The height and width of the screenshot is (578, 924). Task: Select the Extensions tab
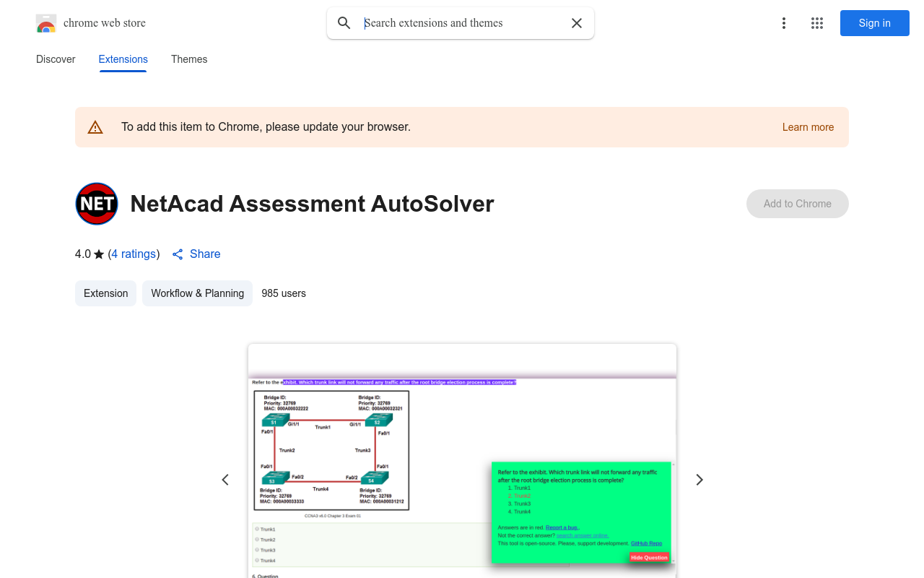(123, 59)
